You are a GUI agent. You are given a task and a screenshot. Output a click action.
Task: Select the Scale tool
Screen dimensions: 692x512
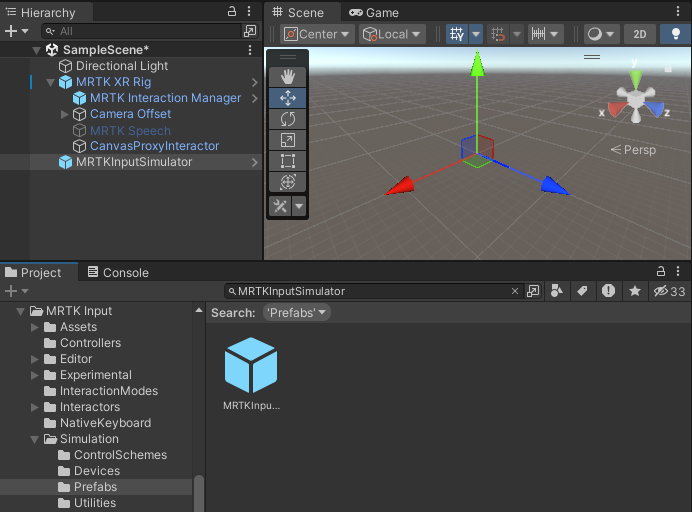point(288,140)
